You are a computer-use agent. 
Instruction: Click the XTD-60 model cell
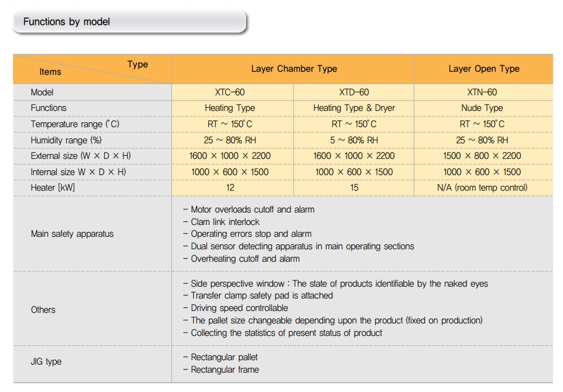point(354,92)
